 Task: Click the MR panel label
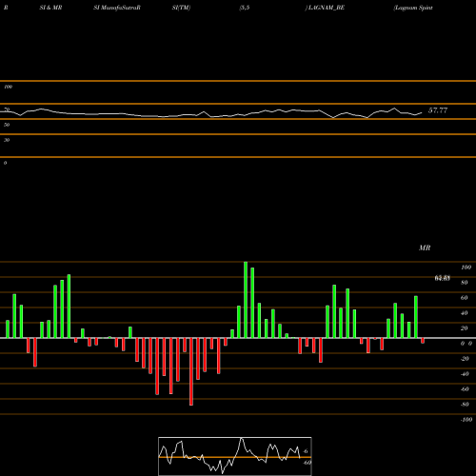coord(425,248)
